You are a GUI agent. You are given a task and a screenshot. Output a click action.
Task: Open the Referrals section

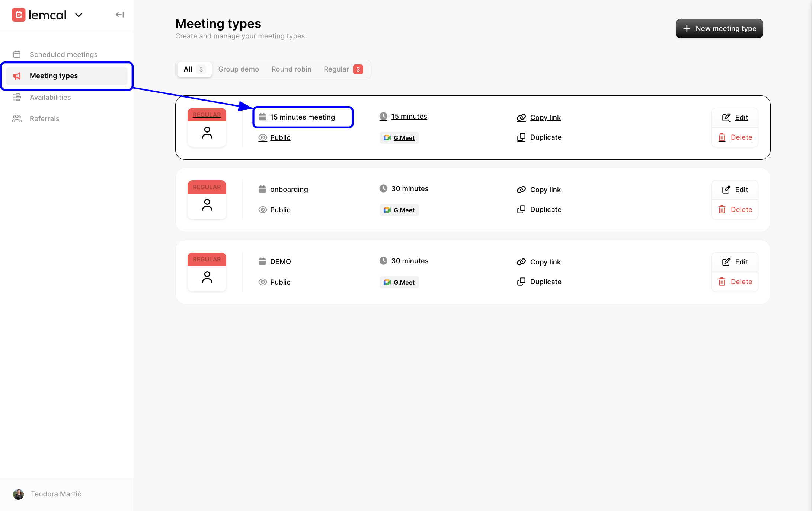pos(44,118)
